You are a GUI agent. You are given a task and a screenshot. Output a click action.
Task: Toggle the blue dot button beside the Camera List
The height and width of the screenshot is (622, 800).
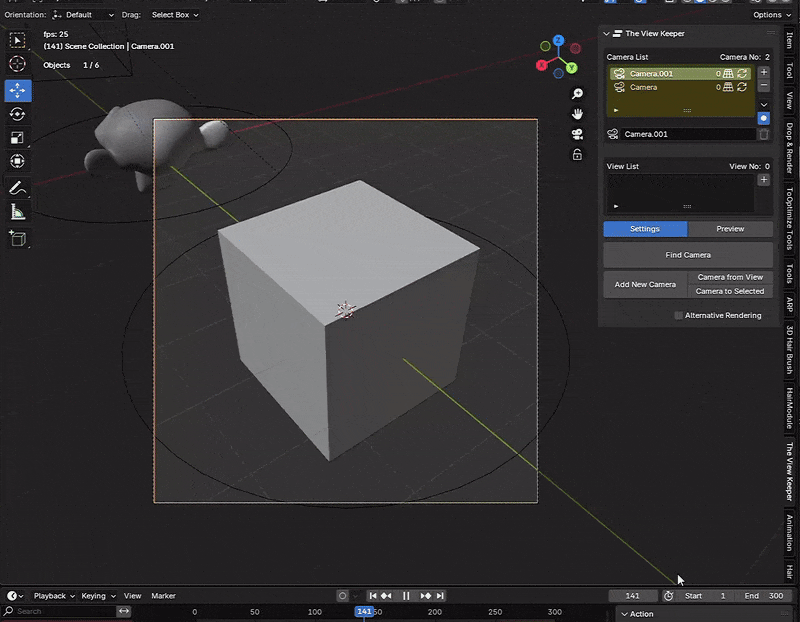coord(764,118)
